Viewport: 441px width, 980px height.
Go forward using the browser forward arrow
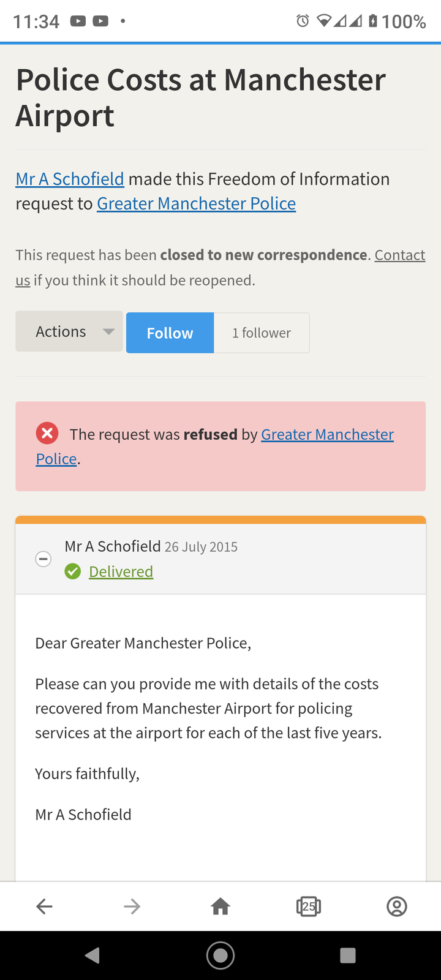[132, 907]
